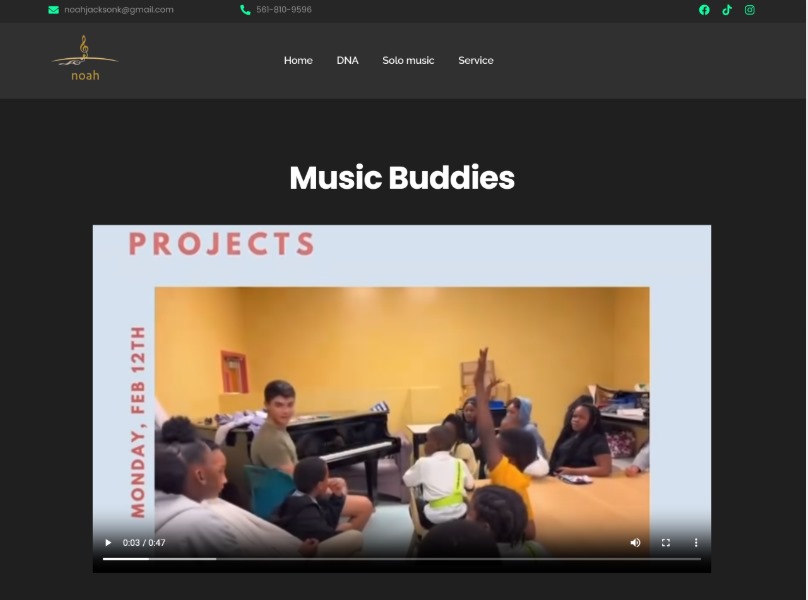Click the 561-810-9596 phone number
Viewport: 808px width, 600px height.
(284, 10)
